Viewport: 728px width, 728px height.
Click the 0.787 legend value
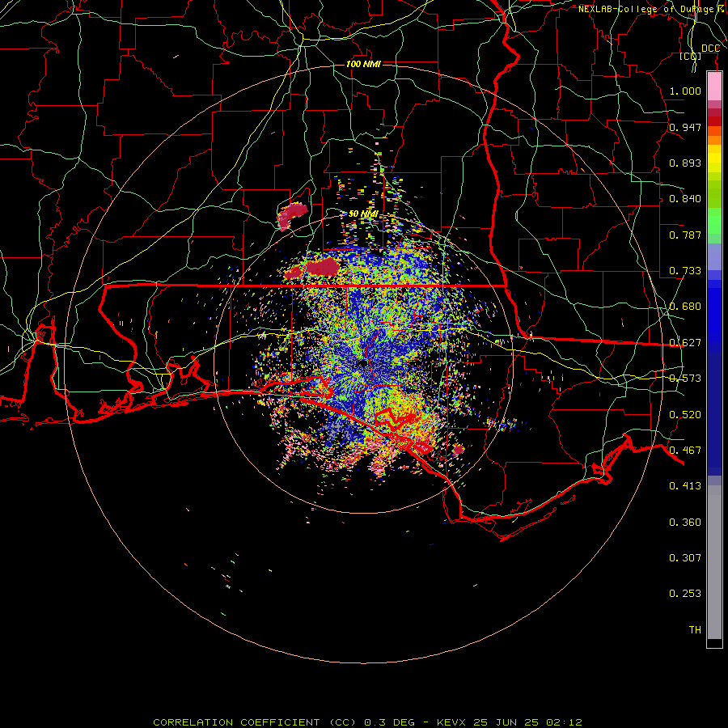point(685,235)
